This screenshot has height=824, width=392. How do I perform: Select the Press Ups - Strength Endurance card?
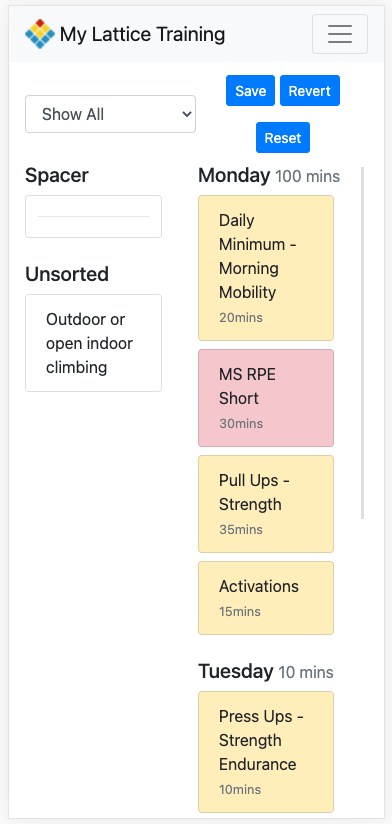(x=266, y=752)
